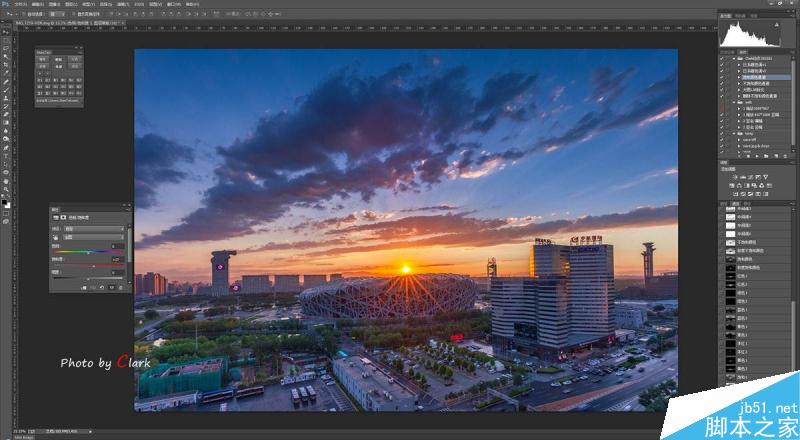Screen dimensions: 800x440
Task: Delete the selected action
Action: pyautogui.click(x=785, y=156)
